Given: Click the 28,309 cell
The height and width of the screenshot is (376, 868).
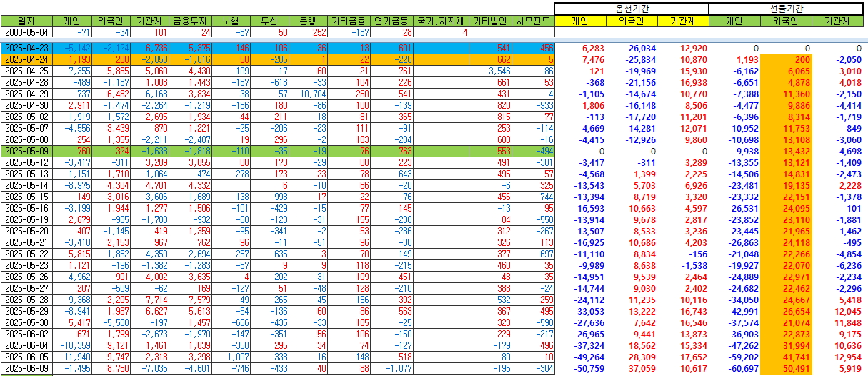Looking at the screenshot, I should (x=632, y=357).
